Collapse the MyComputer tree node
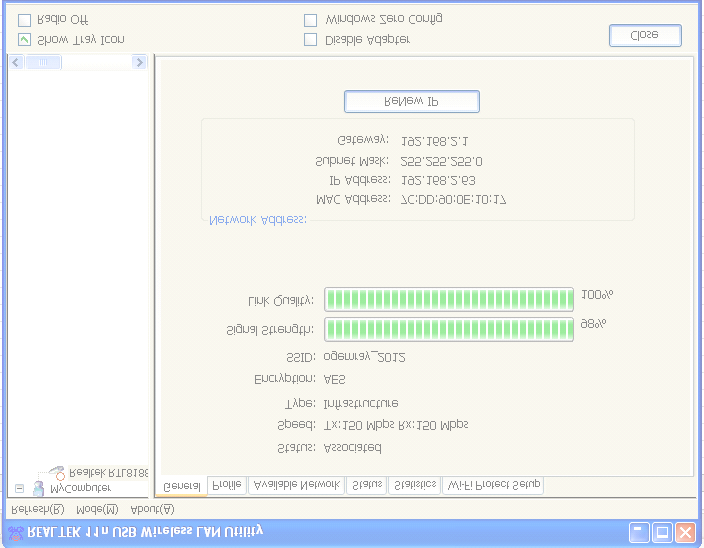The image size is (704, 548). 19,488
